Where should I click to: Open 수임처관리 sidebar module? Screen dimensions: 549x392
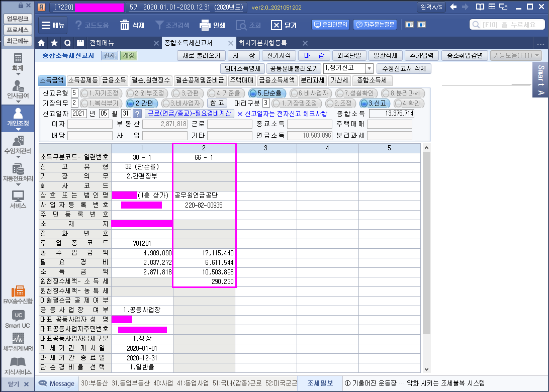pyautogui.click(x=18, y=145)
